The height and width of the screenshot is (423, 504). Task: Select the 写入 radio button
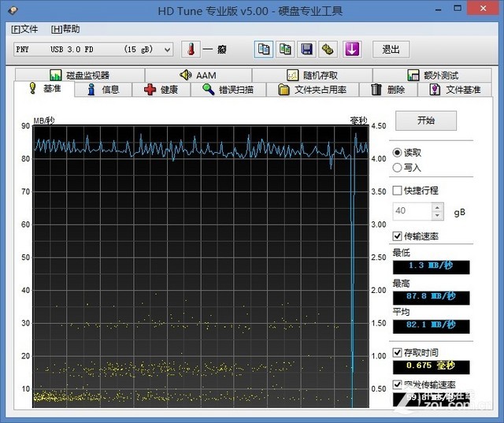[397, 167]
